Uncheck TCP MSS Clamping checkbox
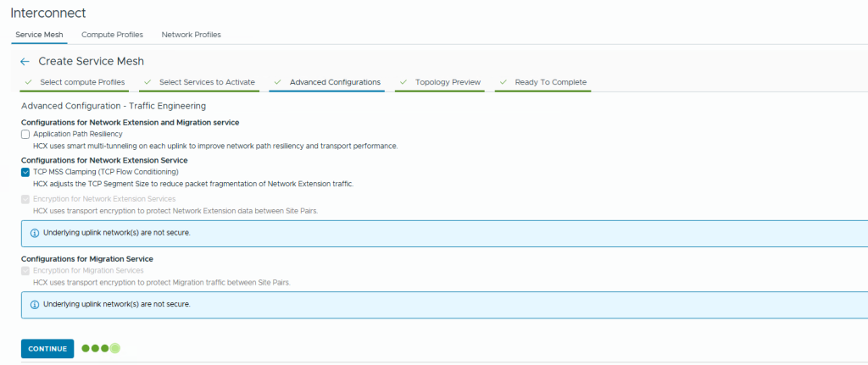The image size is (868, 365). pos(25,172)
